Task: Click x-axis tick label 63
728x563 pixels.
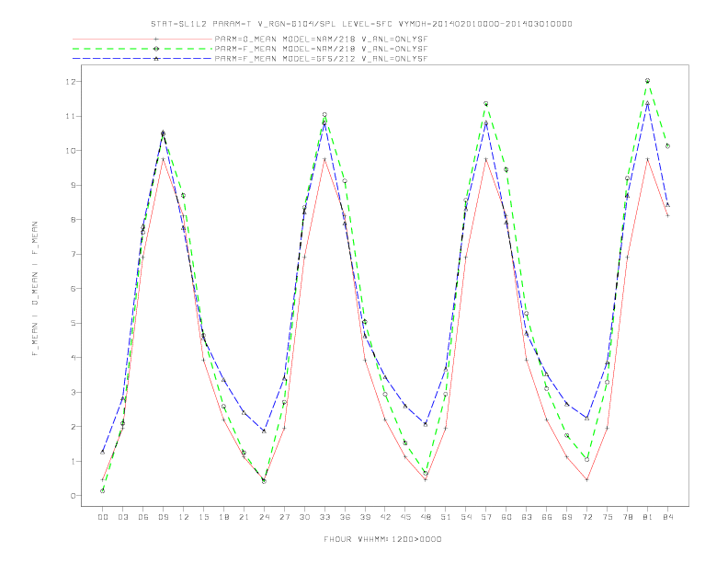Action: [x=527, y=517]
